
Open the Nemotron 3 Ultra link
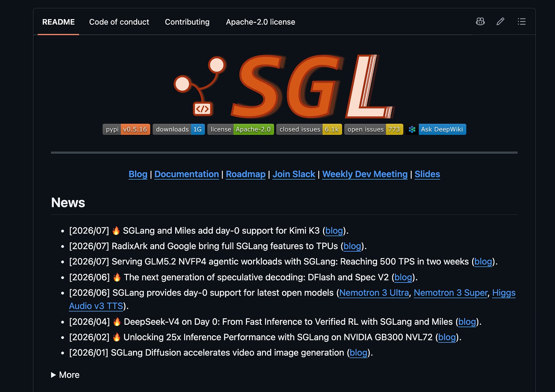click(374, 293)
